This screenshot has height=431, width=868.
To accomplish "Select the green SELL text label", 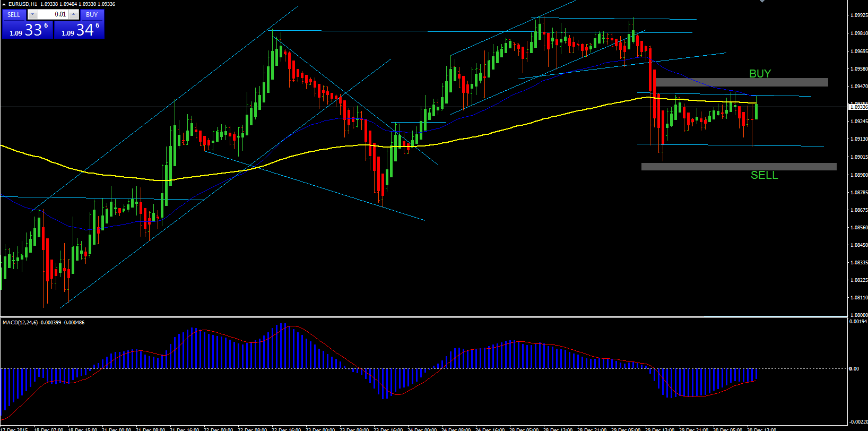I will [764, 175].
